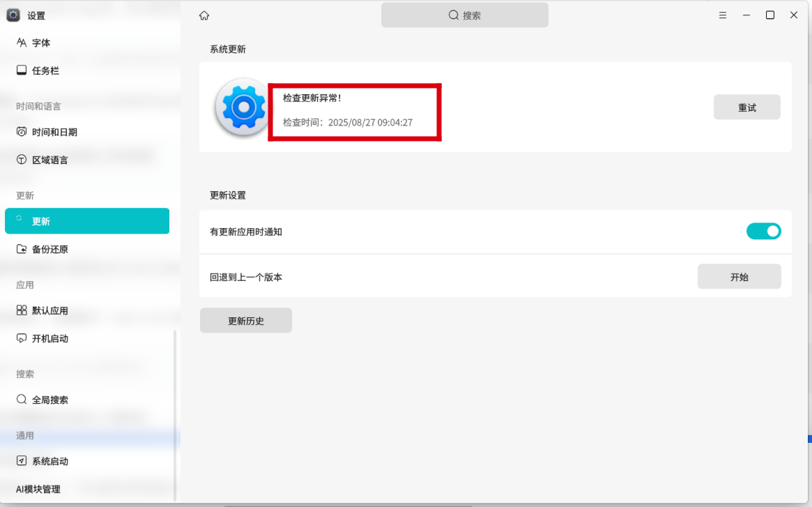Screen dimensions: 812x507
Task: Click the font icon in sidebar
Action: 22,43
